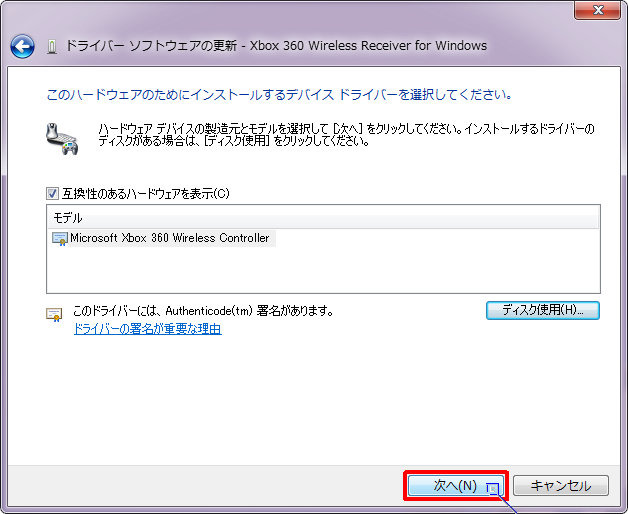Click the キャンセル button
The height and width of the screenshot is (514, 628).
coord(561,486)
